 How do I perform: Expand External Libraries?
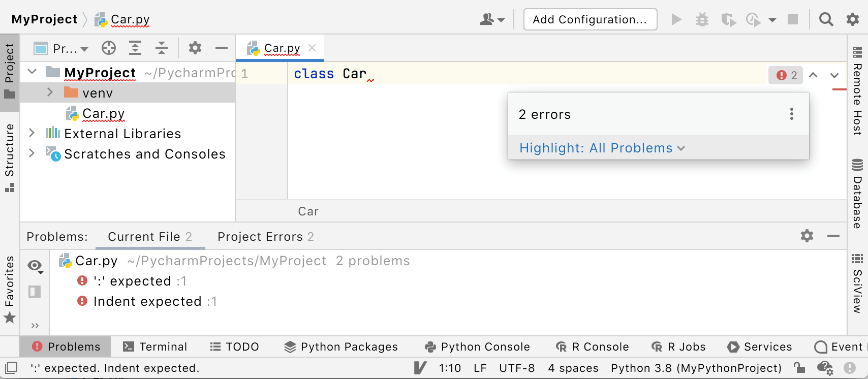32,133
